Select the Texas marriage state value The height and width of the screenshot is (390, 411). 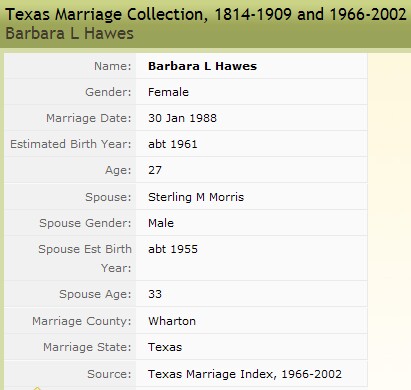coord(165,347)
